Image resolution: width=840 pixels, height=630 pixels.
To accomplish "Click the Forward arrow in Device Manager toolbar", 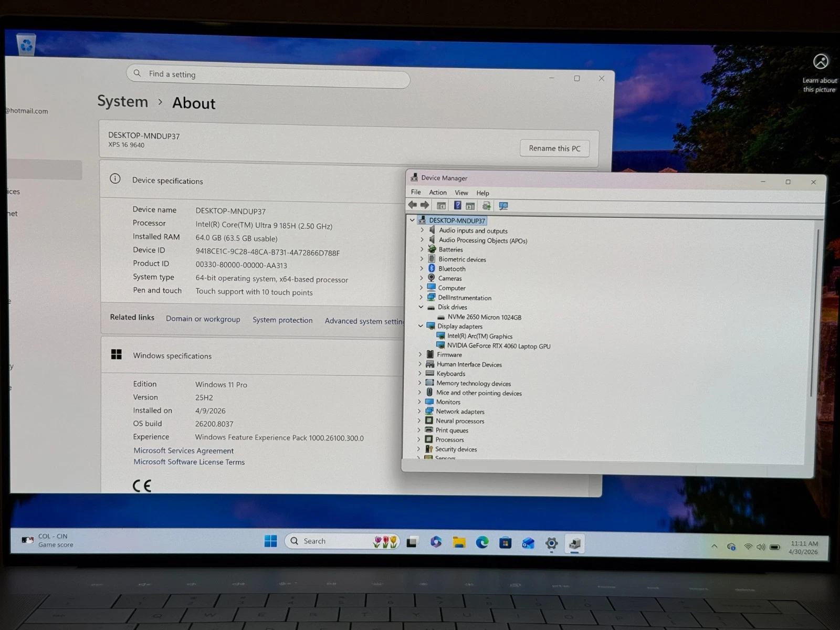I will (425, 205).
